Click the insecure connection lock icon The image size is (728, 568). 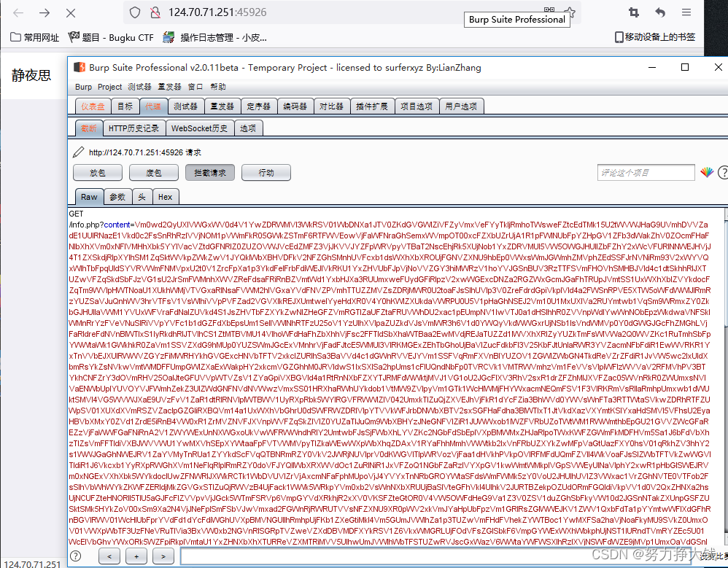[155, 12]
